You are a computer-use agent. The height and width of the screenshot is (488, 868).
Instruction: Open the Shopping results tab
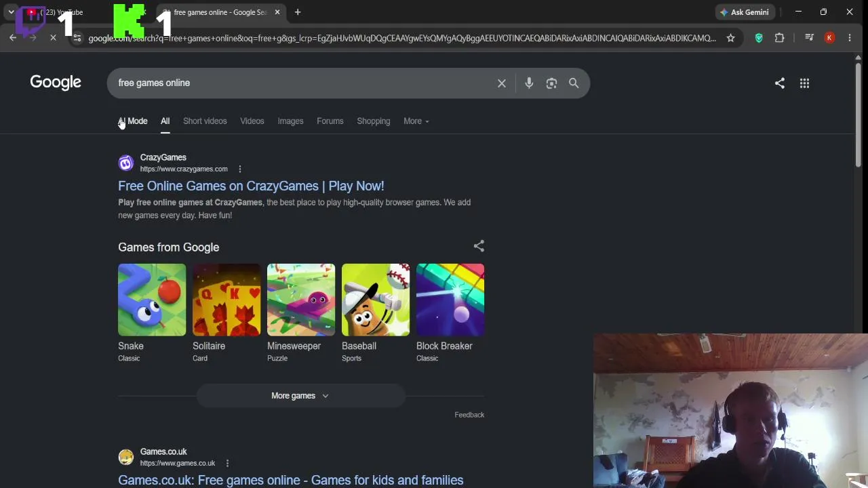(374, 121)
